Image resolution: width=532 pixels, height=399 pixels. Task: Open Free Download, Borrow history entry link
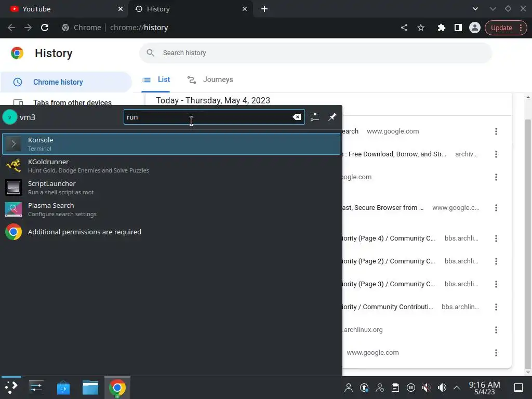click(x=394, y=154)
